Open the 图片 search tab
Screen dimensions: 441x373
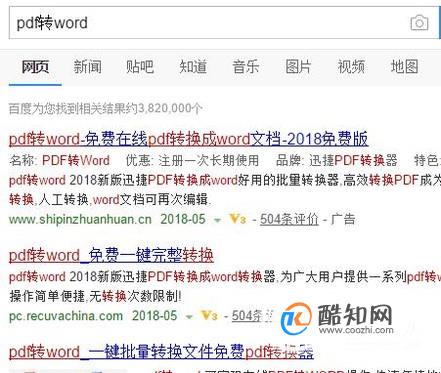pyautogui.click(x=298, y=67)
